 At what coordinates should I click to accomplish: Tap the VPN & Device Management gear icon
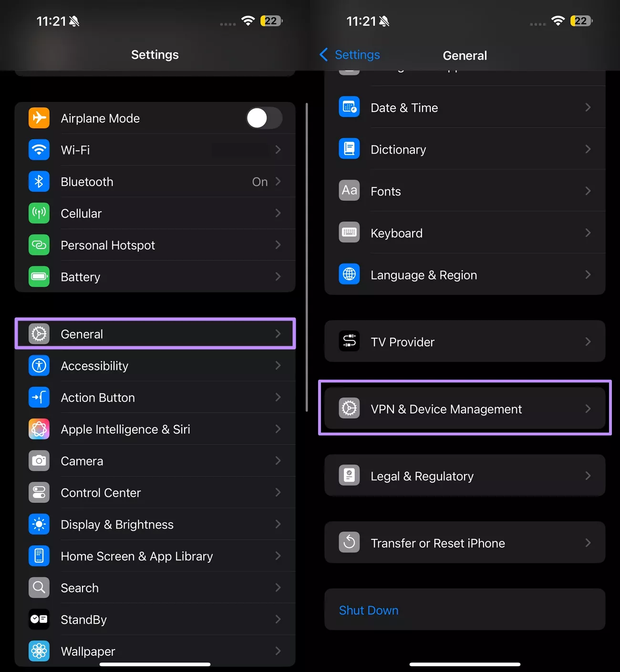tap(349, 408)
